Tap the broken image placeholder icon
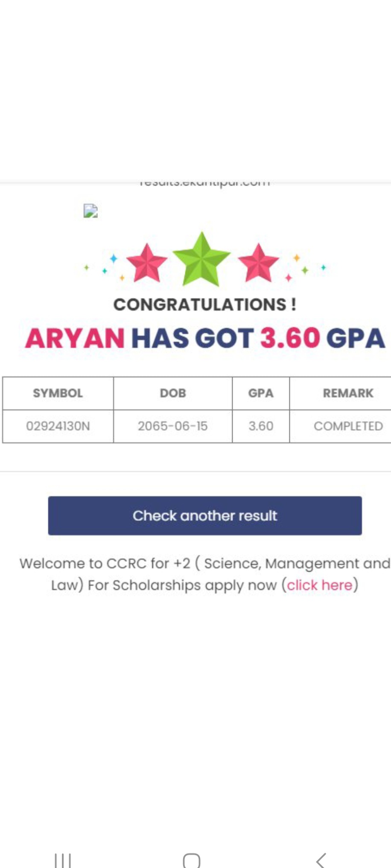Viewport: 391px width, 868px height. coord(90,211)
